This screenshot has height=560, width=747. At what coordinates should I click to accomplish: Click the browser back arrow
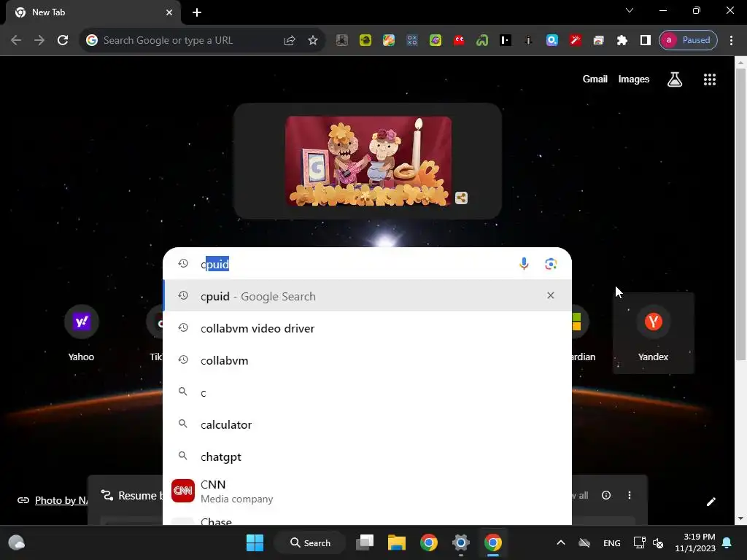[x=16, y=40]
